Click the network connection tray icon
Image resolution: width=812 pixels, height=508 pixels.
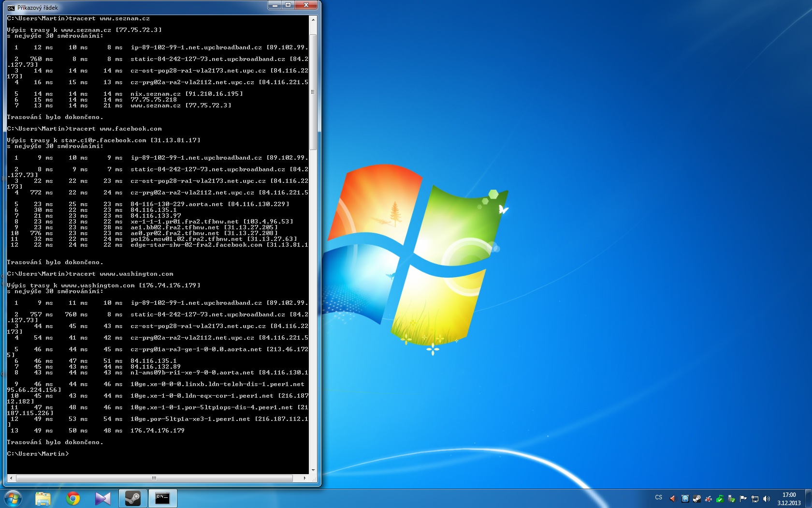click(x=755, y=499)
